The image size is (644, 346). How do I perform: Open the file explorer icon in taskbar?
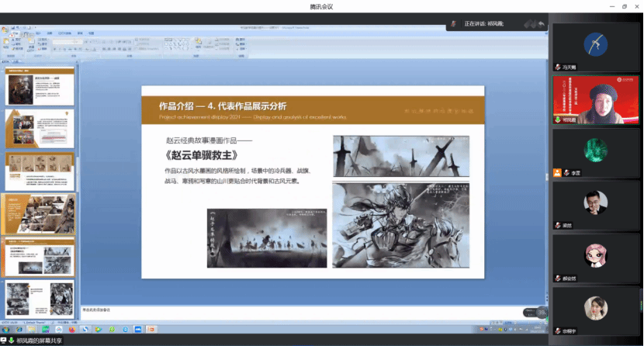[x=32, y=329]
